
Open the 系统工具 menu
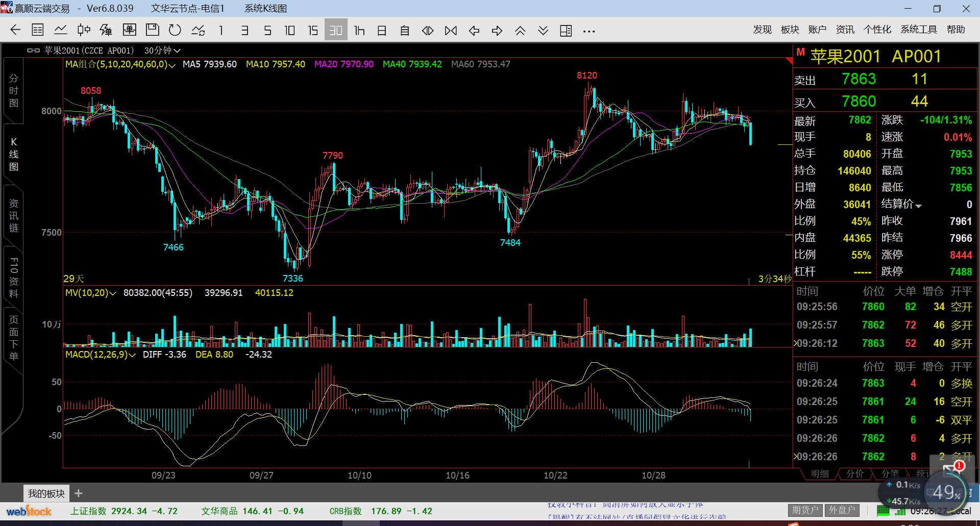tap(918, 30)
